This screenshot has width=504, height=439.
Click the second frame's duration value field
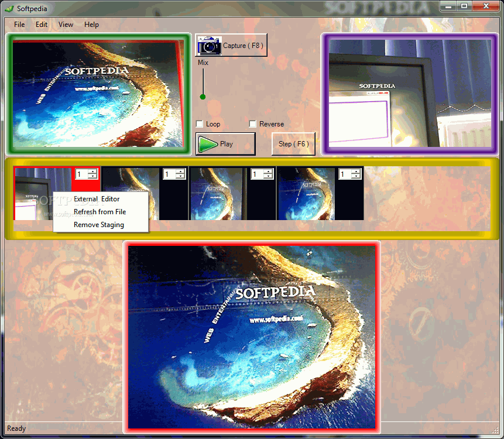click(170, 174)
